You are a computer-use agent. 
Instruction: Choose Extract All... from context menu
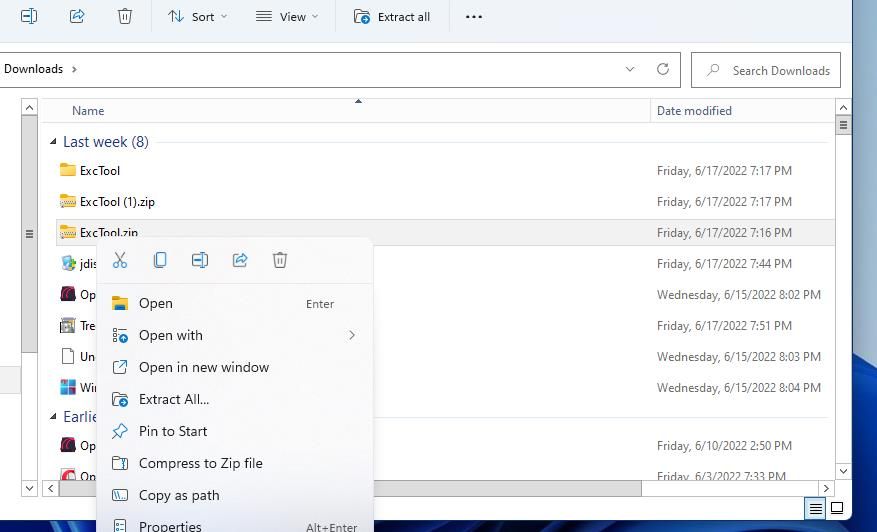coord(234,399)
